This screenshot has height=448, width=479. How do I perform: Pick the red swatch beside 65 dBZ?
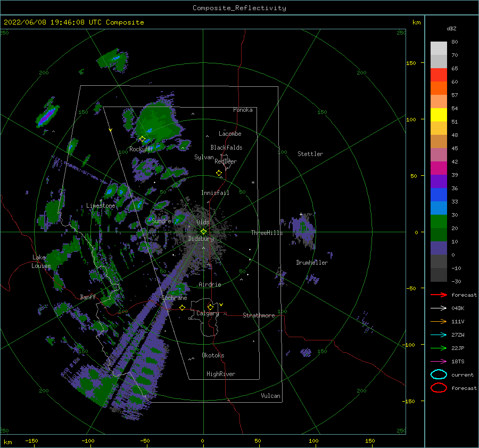click(x=439, y=75)
